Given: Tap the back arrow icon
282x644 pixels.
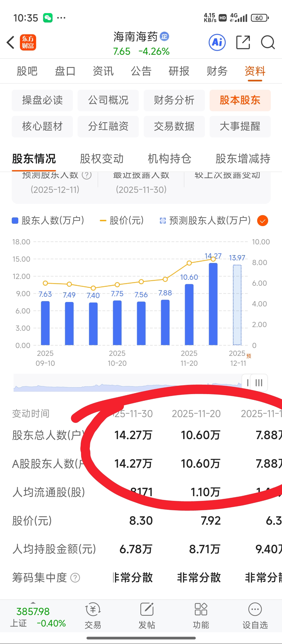Looking at the screenshot, I should pos(10,42).
